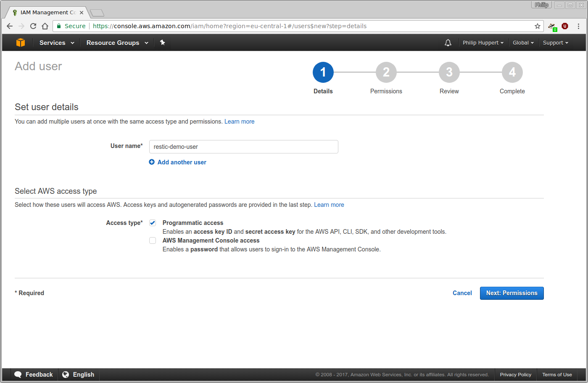Image resolution: width=588 pixels, height=383 pixels.
Task: Open the access type Learn more link
Action: tap(329, 205)
